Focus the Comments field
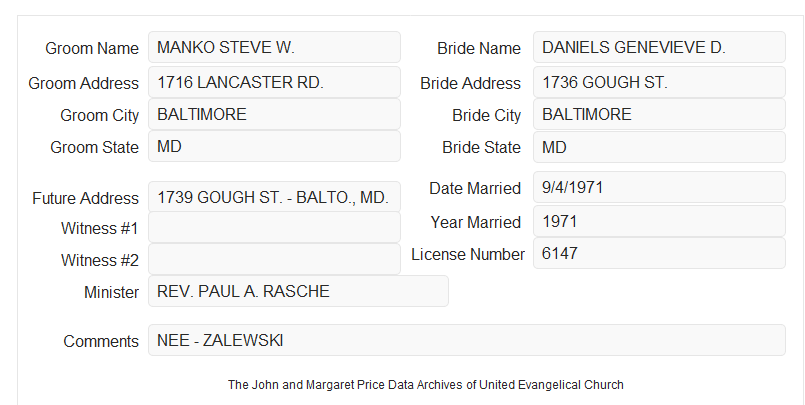Image resolution: width=805 pixels, height=405 pixels. 467,340
